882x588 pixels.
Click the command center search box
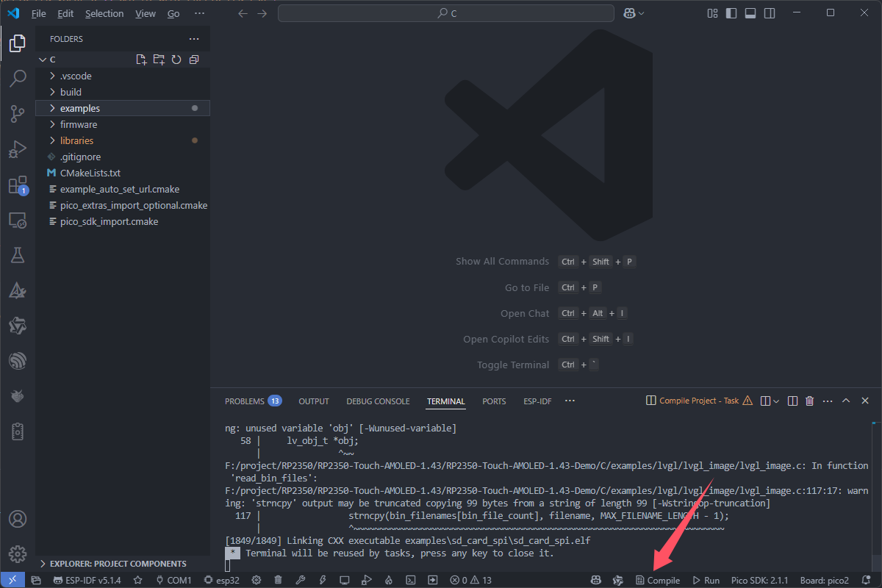click(446, 13)
